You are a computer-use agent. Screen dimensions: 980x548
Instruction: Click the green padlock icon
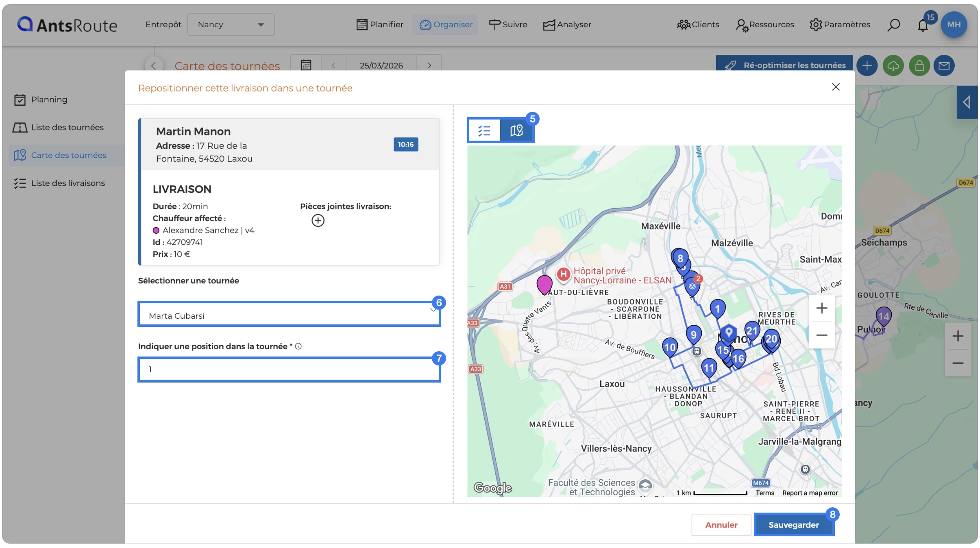[x=919, y=65]
